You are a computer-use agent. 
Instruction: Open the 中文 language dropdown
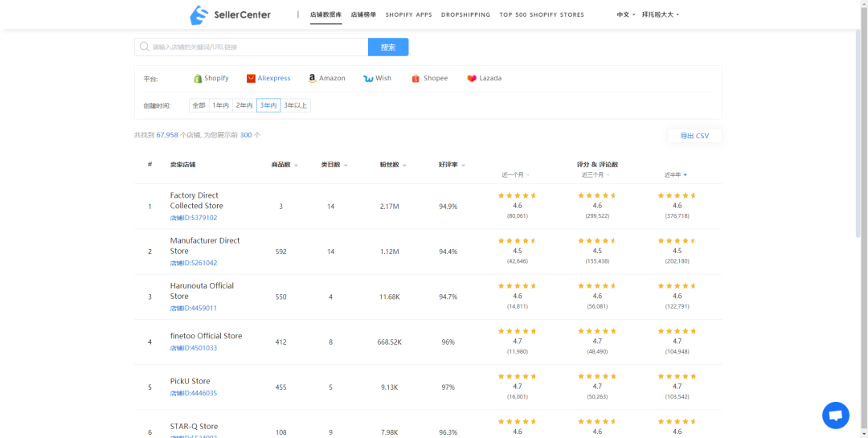(625, 14)
